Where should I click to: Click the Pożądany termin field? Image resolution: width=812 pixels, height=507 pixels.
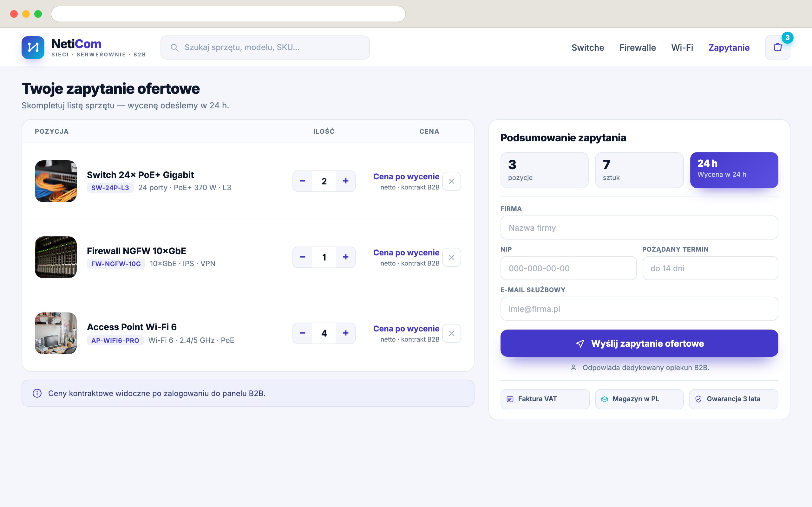point(710,268)
